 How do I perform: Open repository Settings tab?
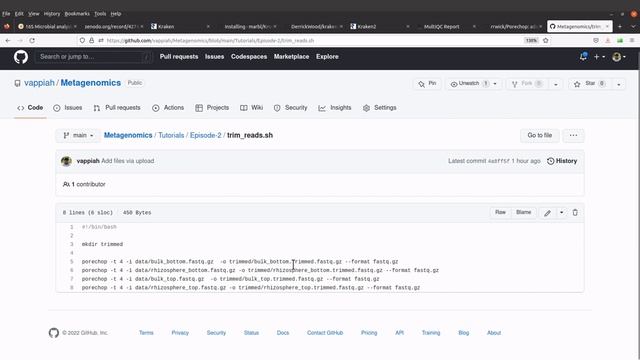(380, 108)
